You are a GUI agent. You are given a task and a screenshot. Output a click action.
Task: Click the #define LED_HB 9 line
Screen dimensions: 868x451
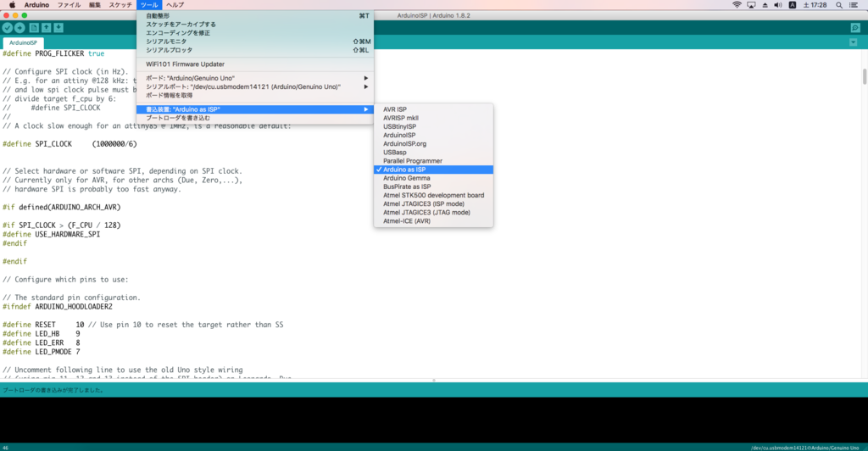click(42, 334)
